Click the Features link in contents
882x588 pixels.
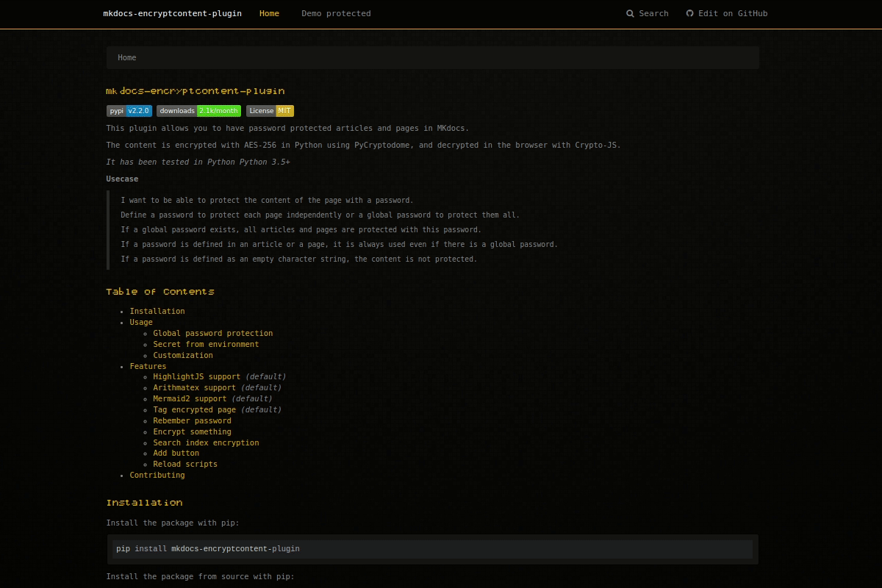(x=148, y=366)
